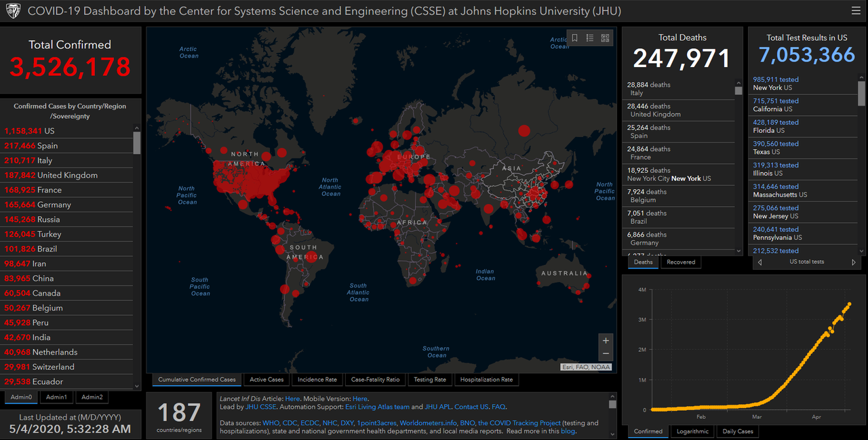Image resolution: width=868 pixels, height=440 pixels.
Task: Switch to Cumulative Confirmed Cases map tab
Action: coord(197,380)
